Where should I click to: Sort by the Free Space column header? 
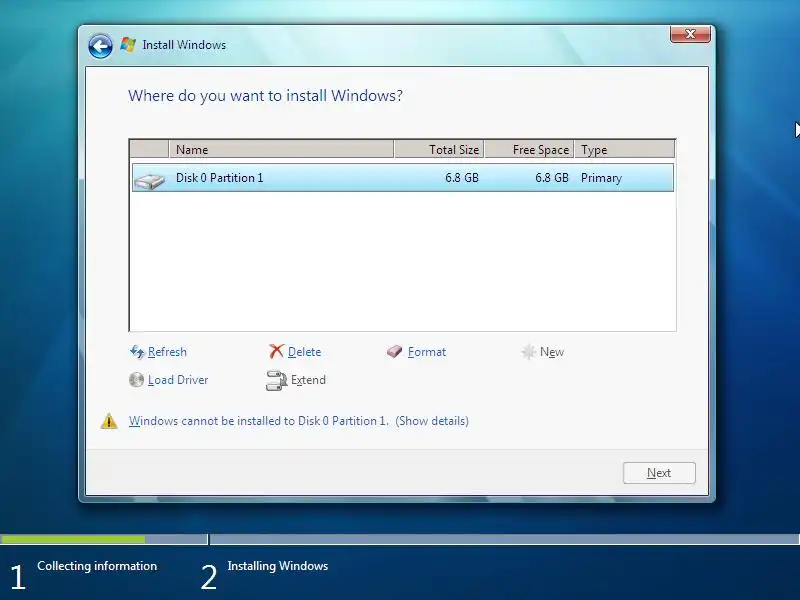pyautogui.click(x=529, y=149)
